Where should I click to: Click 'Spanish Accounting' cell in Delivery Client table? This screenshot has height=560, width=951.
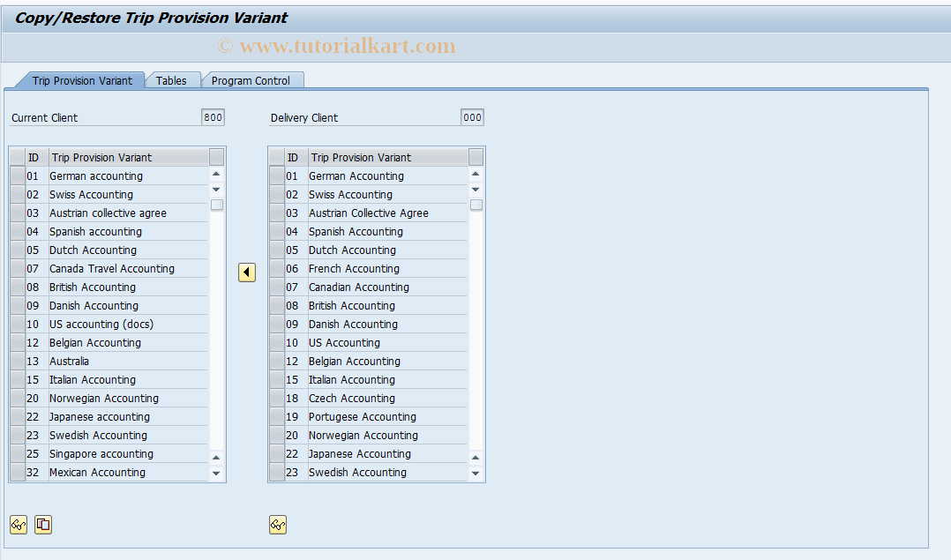[x=387, y=232]
